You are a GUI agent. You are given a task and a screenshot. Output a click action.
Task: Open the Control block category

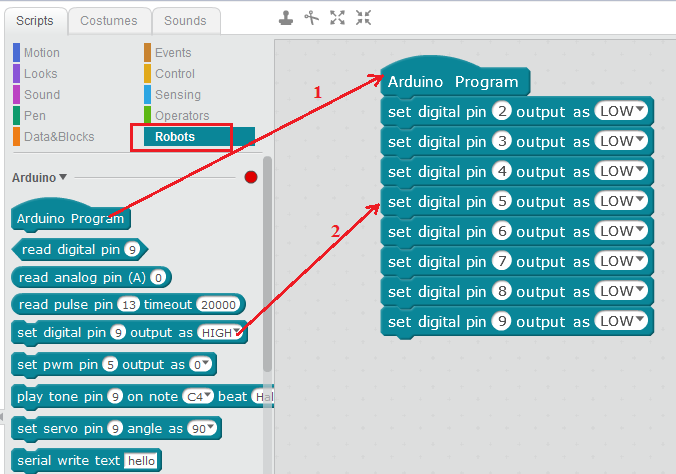175,74
